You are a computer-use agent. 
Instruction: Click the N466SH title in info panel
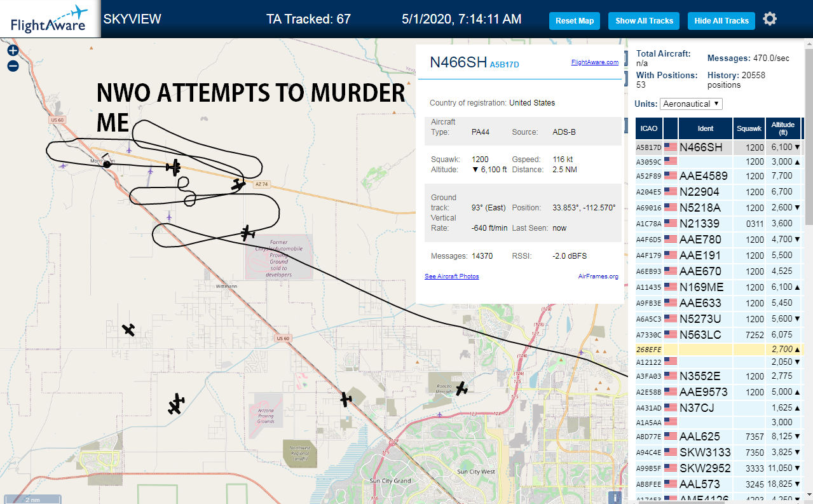pos(458,62)
